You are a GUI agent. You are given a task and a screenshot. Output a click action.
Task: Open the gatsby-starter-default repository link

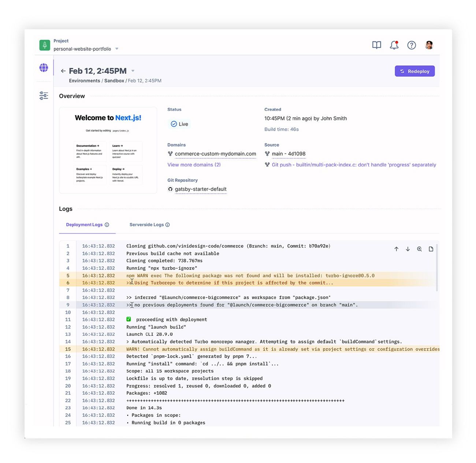tap(201, 189)
